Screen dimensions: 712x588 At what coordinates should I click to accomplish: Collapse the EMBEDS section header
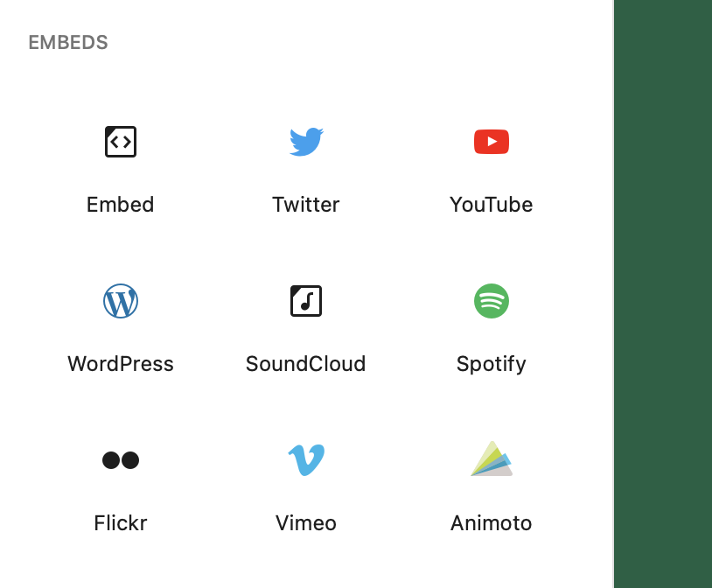[x=68, y=43]
